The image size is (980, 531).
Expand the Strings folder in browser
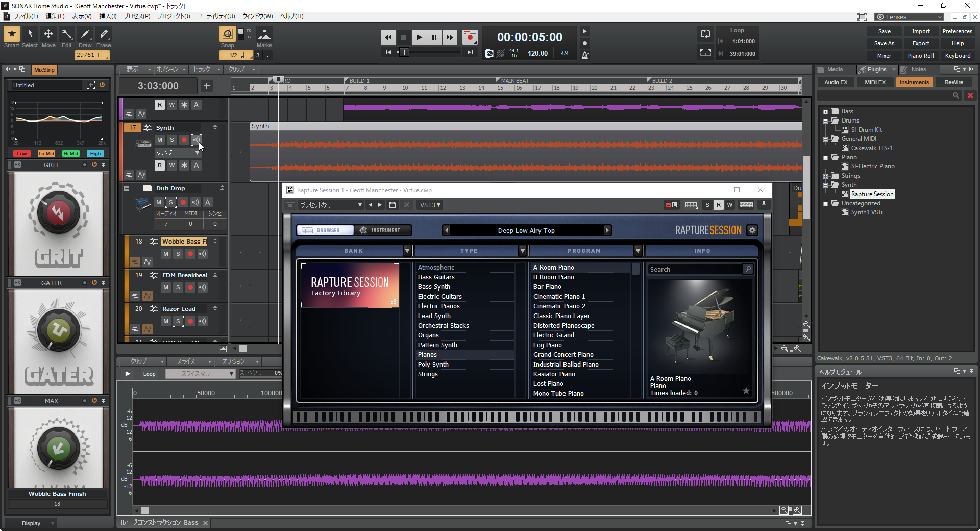pos(825,176)
